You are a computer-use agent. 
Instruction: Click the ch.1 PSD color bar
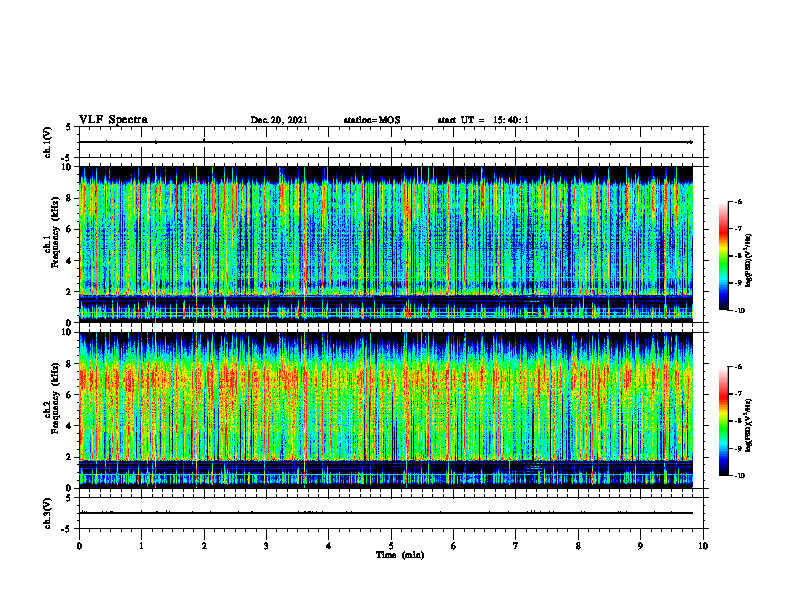click(724, 256)
